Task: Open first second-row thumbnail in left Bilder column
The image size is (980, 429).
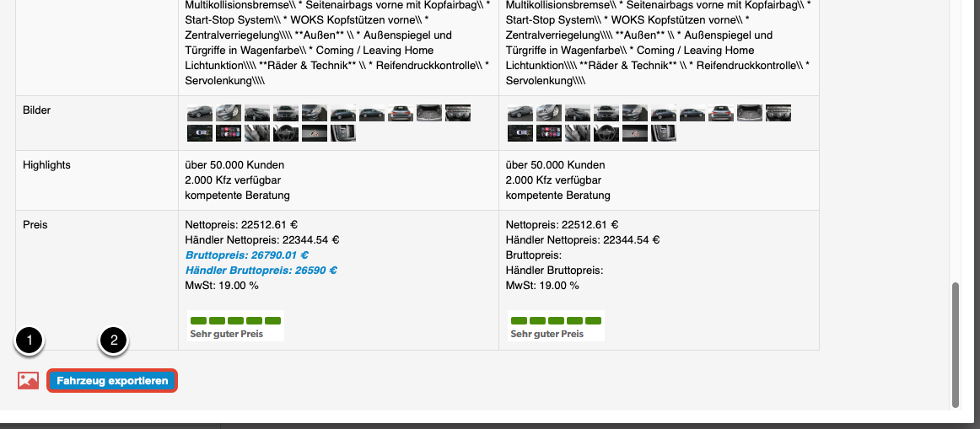Action: coord(199,133)
